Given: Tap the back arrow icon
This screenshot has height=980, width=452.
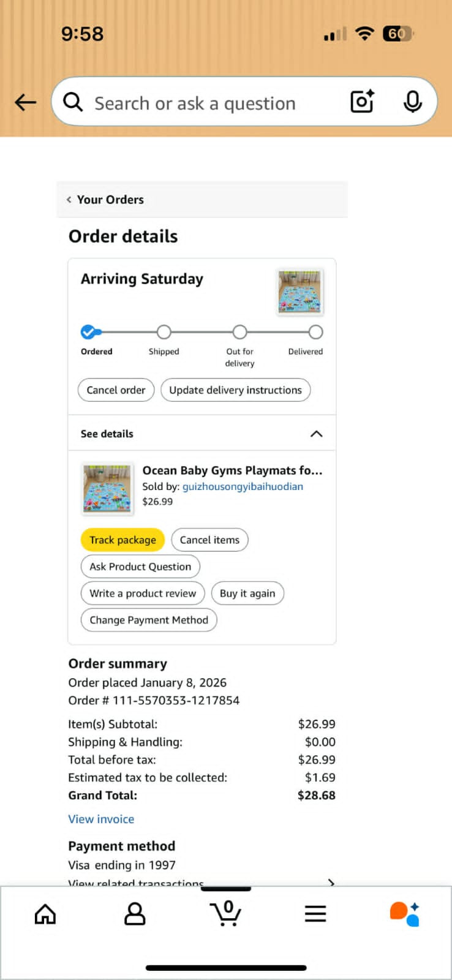Looking at the screenshot, I should [x=26, y=102].
